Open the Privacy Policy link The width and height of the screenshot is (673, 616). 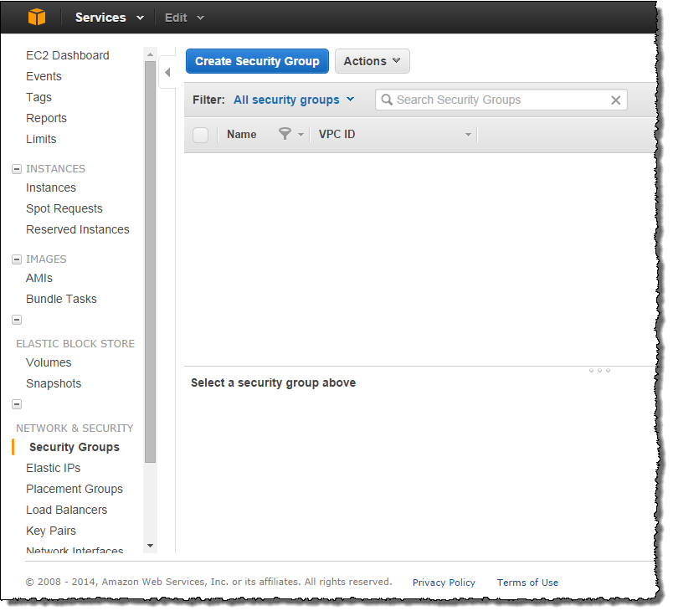point(444,583)
